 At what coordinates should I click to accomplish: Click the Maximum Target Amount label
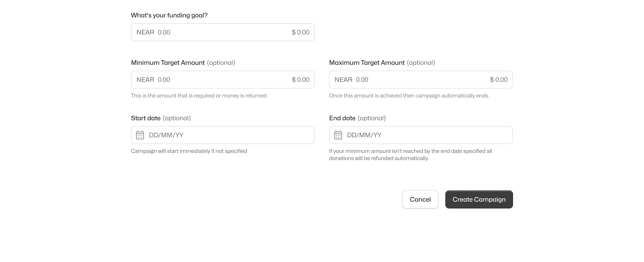click(367, 63)
